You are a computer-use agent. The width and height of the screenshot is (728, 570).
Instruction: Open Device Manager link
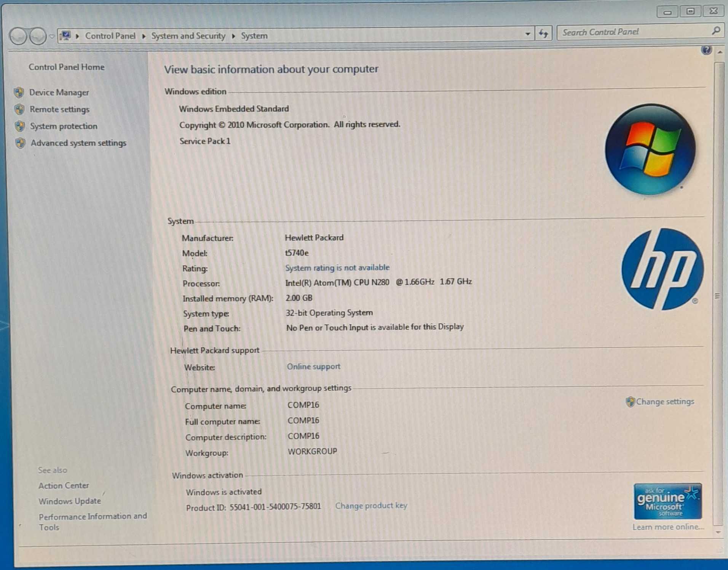point(59,92)
